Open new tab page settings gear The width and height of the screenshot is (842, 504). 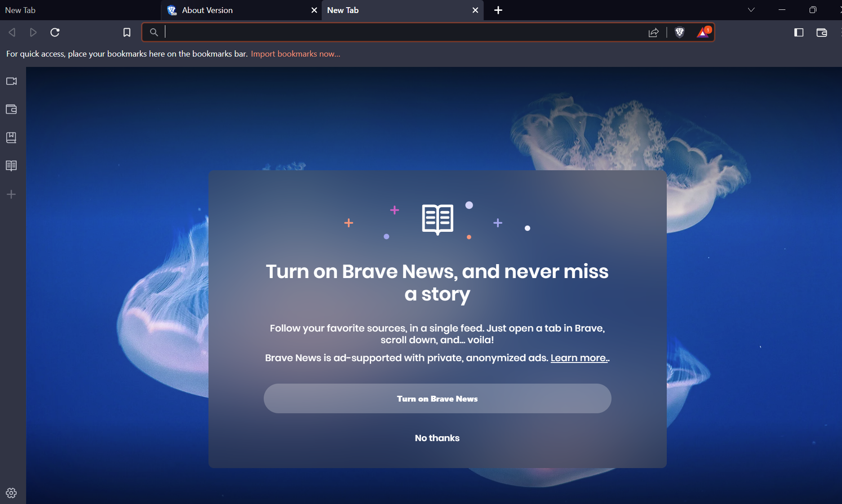tap(11, 493)
